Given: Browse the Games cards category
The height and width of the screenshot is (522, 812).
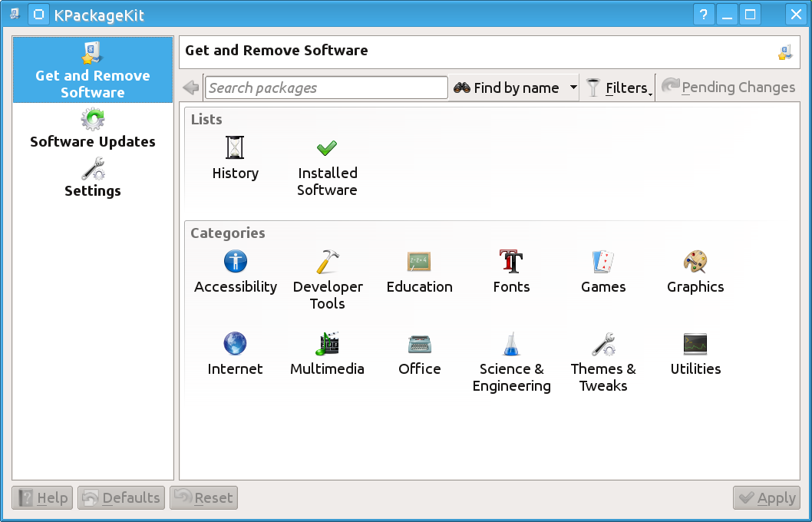Looking at the screenshot, I should pos(602,272).
